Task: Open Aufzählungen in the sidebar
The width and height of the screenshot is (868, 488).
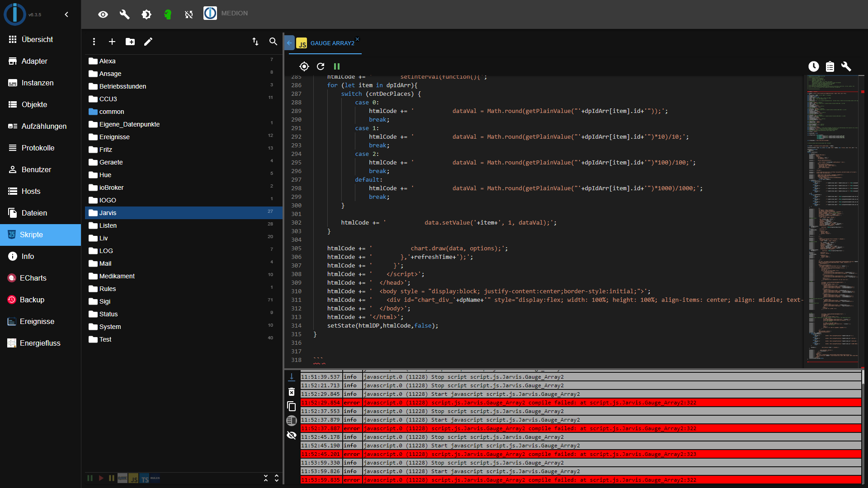Action: point(41,126)
